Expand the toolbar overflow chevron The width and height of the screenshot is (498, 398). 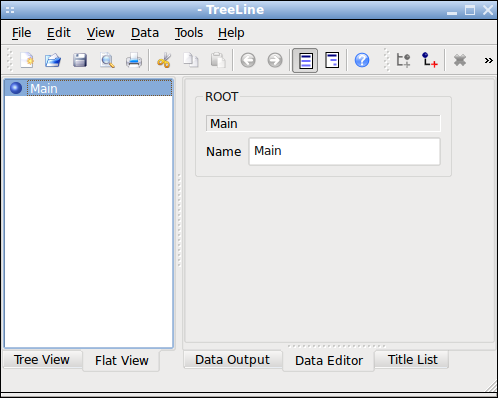click(489, 60)
